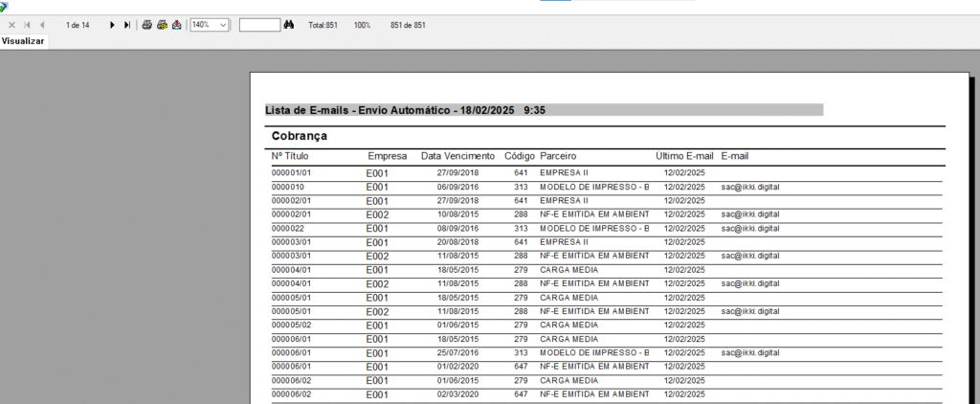Image resolution: width=980 pixels, height=404 pixels.
Task: Click title number '0000022'
Action: (287, 228)
